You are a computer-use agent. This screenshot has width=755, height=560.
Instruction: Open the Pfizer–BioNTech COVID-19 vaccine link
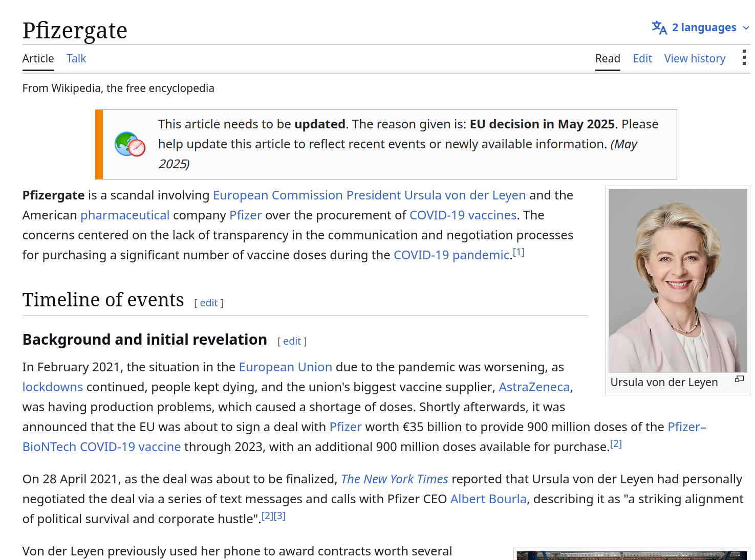102,447
